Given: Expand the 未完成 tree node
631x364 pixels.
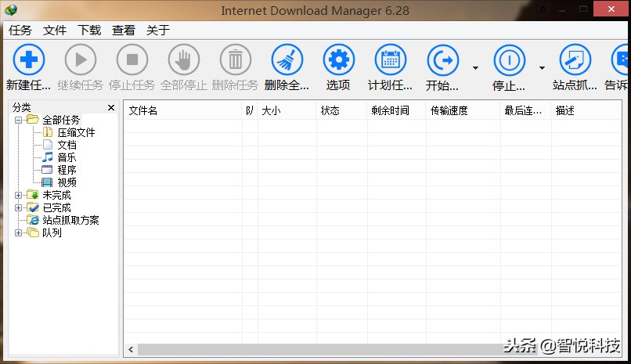Looking at the screenshot, I should click(x=18, y=195).
